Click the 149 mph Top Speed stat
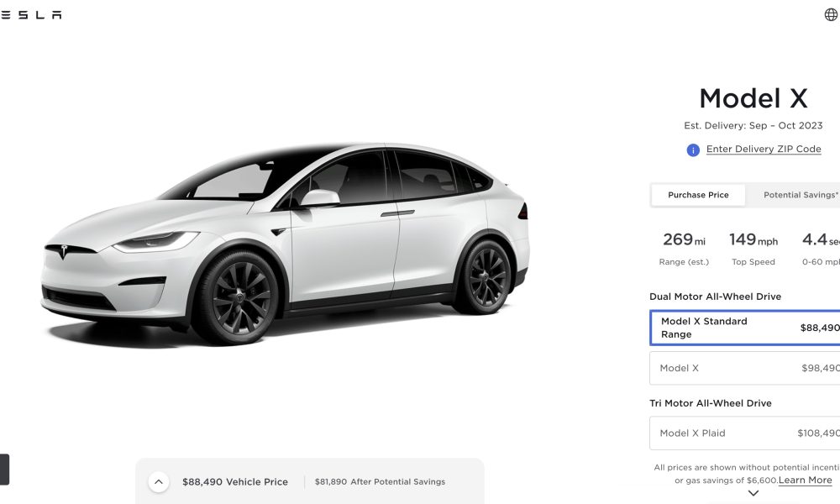 (x=753, y=248)
